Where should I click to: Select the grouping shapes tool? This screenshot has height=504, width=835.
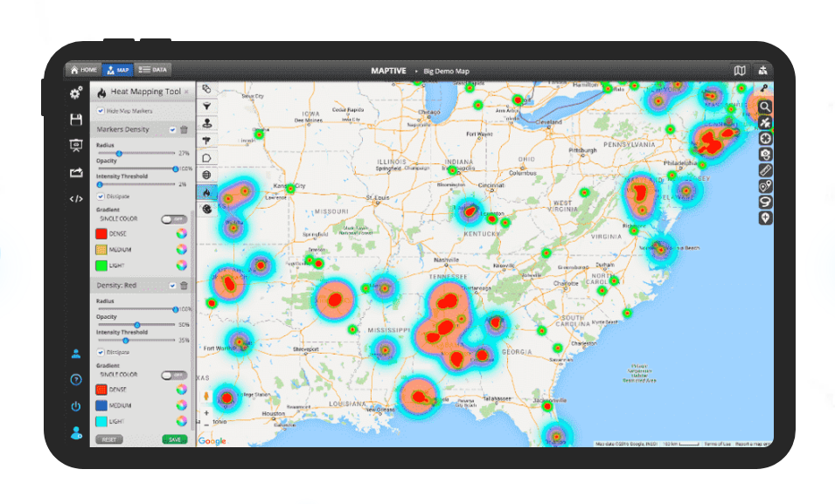tap(206, 89)
